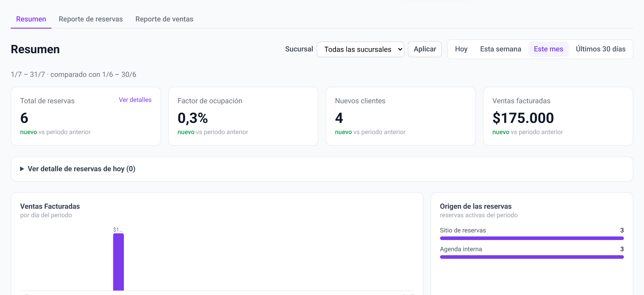Switch to the Resumen tab

tap(31, 19)
